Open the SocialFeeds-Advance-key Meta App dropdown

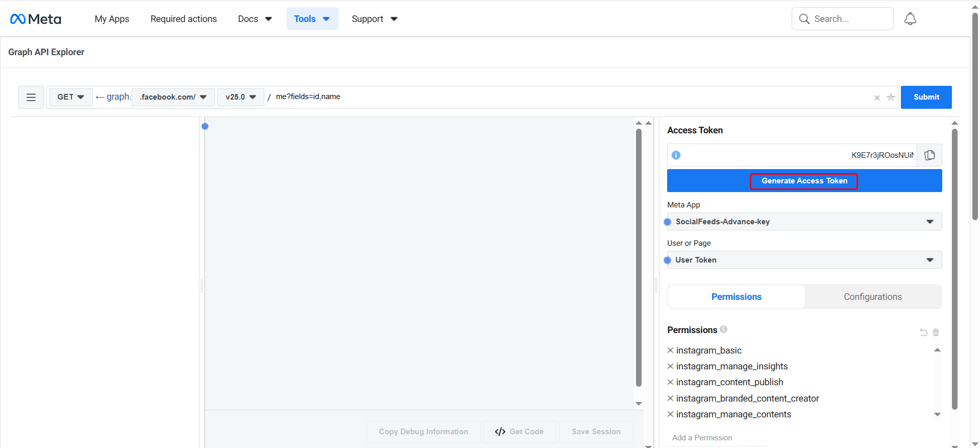click(x=804, y=222)
